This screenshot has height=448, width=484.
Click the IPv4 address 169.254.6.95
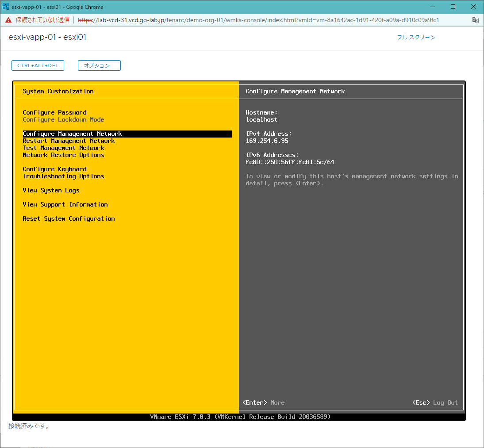tap(267, 141)
